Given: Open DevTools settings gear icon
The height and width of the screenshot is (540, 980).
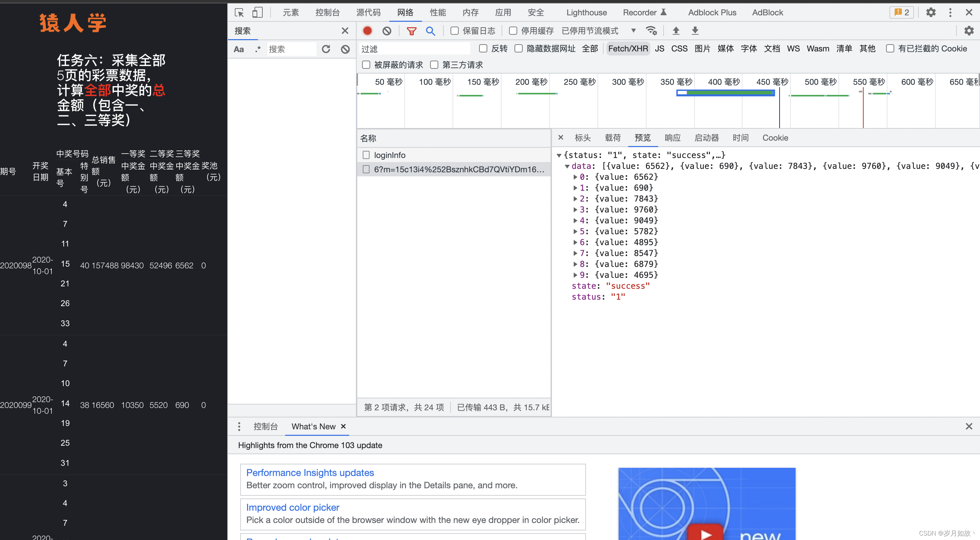Looking at the screenshot, I should pos(931,13).
